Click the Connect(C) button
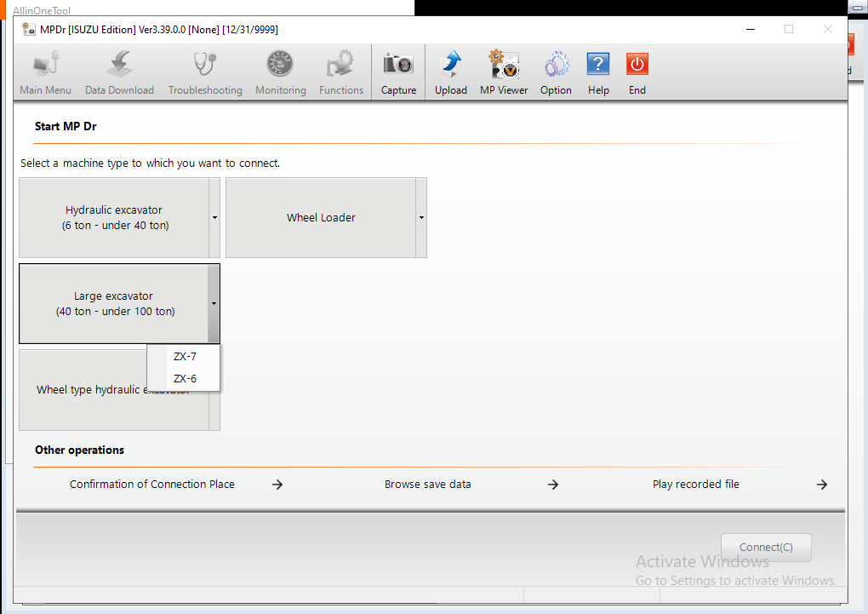868x614 pixels. coord(766,548)
